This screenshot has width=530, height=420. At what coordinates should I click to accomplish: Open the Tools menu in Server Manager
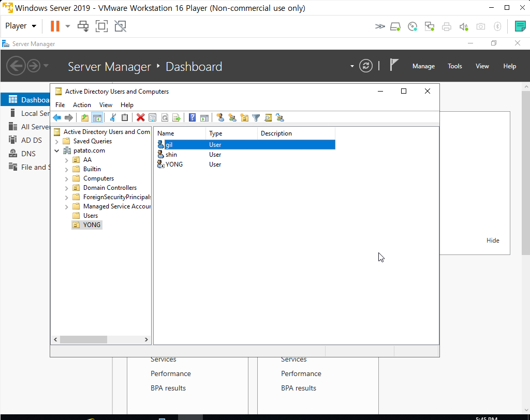point(454,66)
